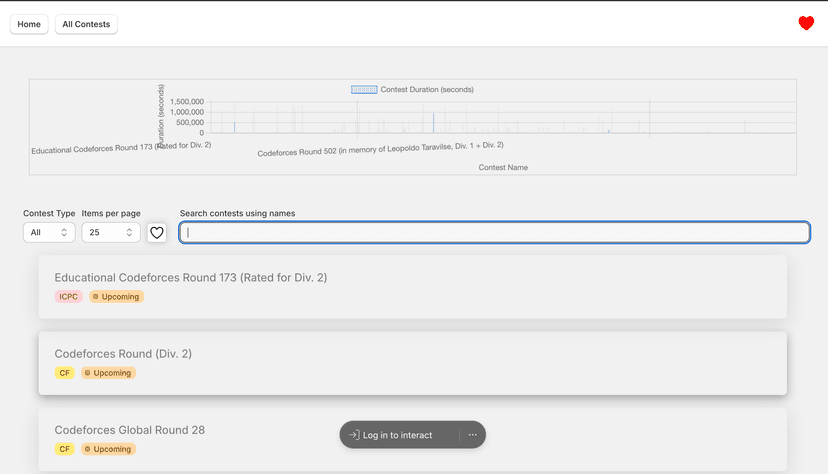
Task: Open the Codeforces Global Round 28 card
Action: pos(412,439)
